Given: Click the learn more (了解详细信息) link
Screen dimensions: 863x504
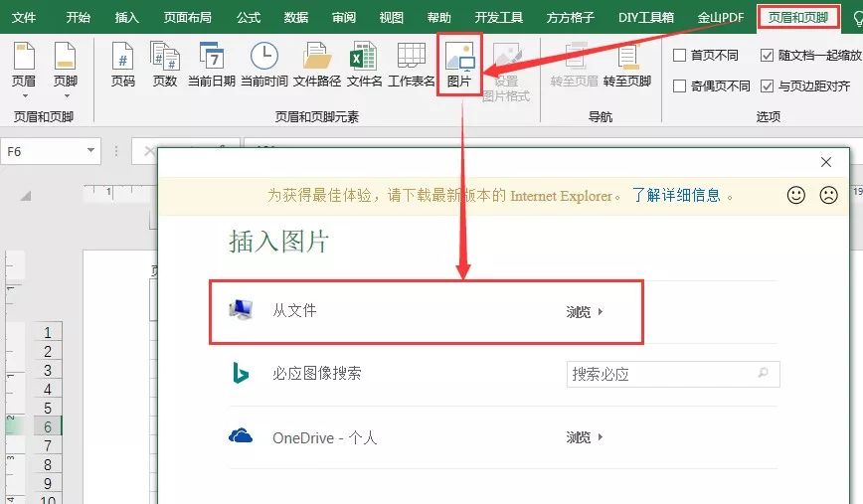Looking at the screenshot, I should click(x=677, y=196).
